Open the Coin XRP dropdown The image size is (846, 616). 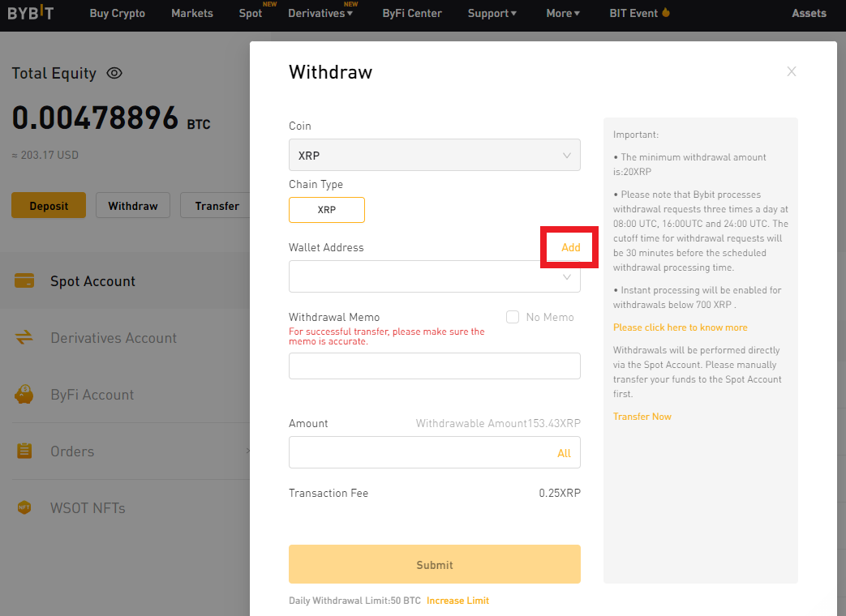click(x=434, y=155)
